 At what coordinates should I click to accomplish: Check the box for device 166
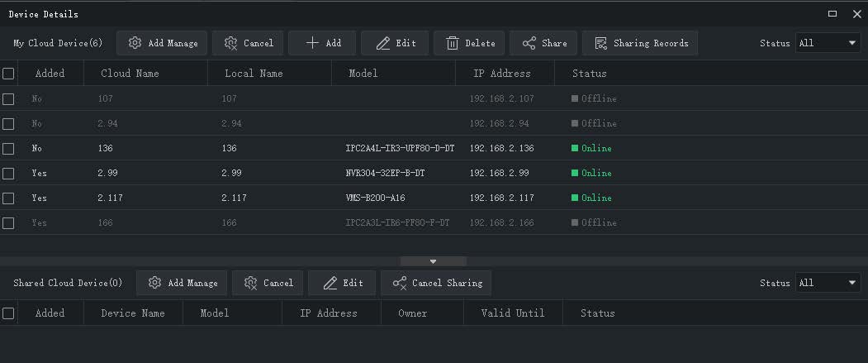click(x=8, y=222)
